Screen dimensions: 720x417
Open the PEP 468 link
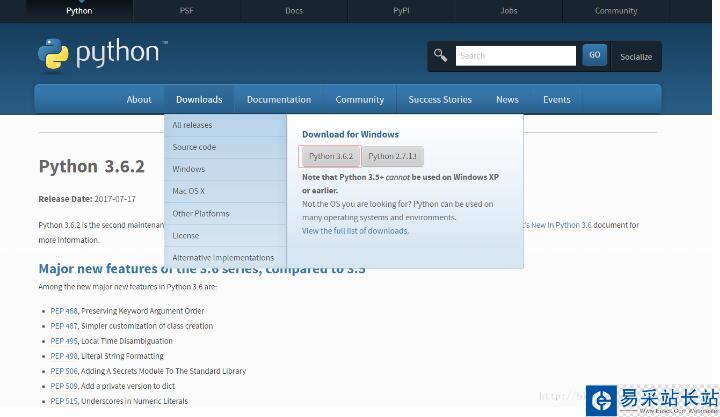coord(64,311)
